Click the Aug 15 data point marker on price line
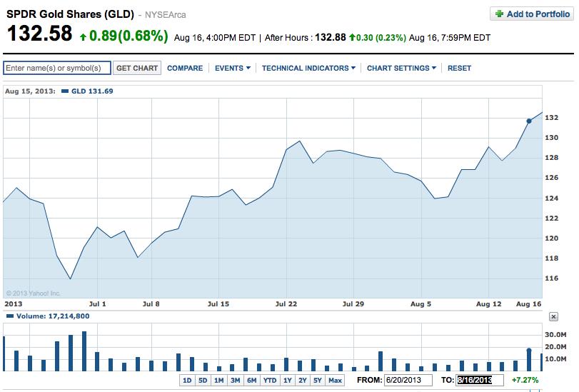Image resolution: width=579 pixels, height=392 pixels. 529,121
